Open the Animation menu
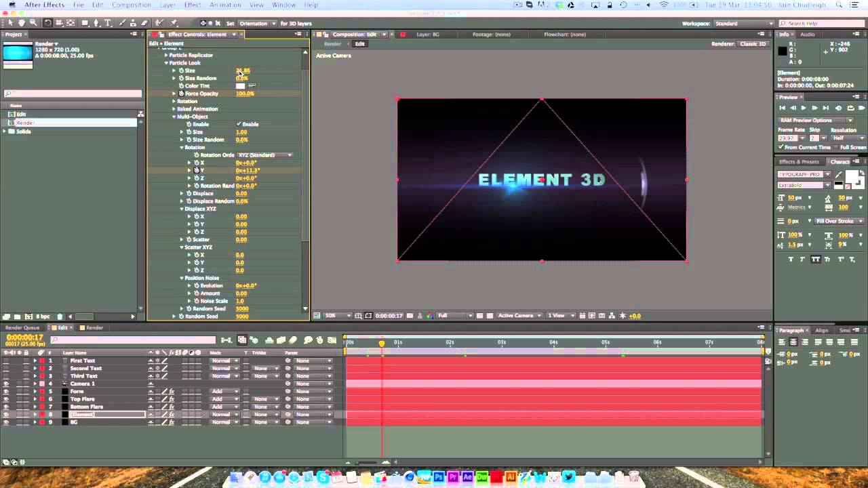868x488 pixels. [x=225, y=5]
